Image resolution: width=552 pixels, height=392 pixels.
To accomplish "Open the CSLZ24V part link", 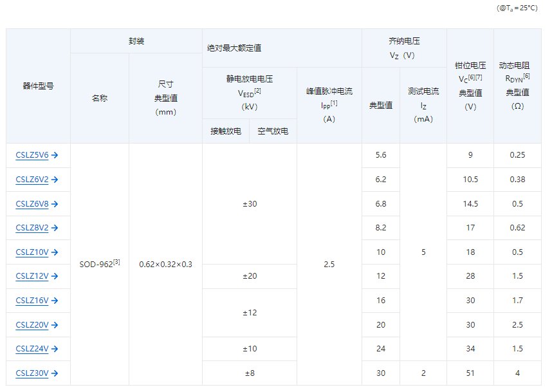I will click(x=32, y=349).
